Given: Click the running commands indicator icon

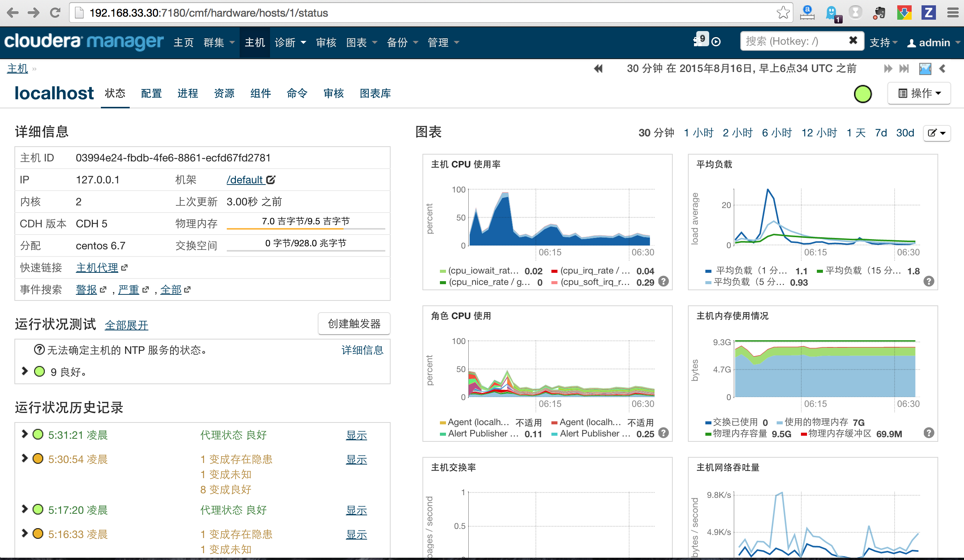Looking at the screenshot, I should (716, 42).
